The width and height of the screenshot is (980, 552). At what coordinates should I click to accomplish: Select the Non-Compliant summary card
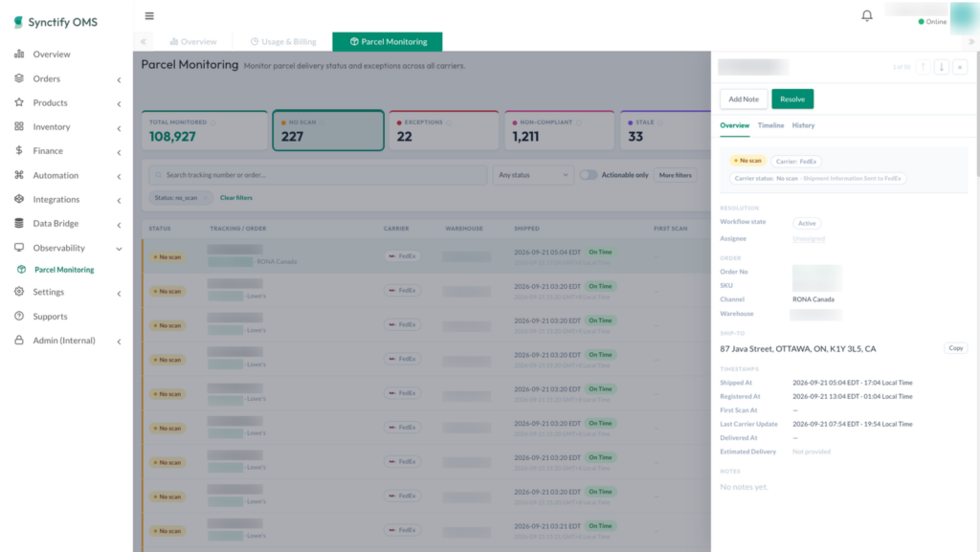pos(559,130)
